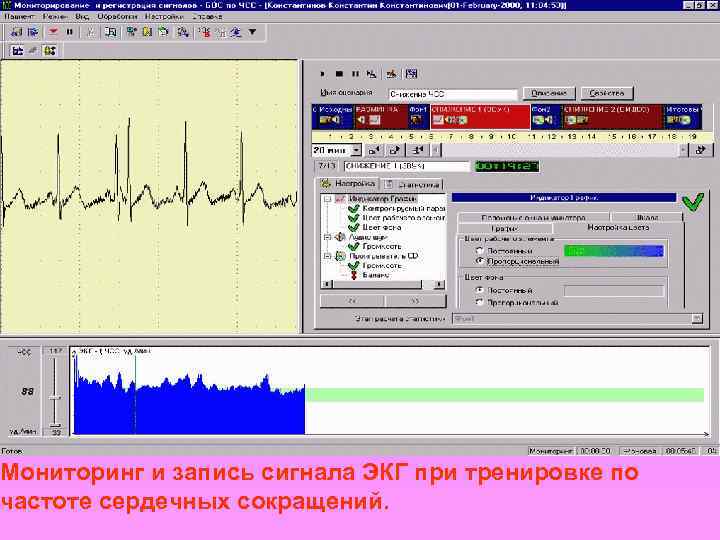The width and height of the screenshot is (720, 540).
Task: Stop the scenario with the stop button
Action: (339, 73)
